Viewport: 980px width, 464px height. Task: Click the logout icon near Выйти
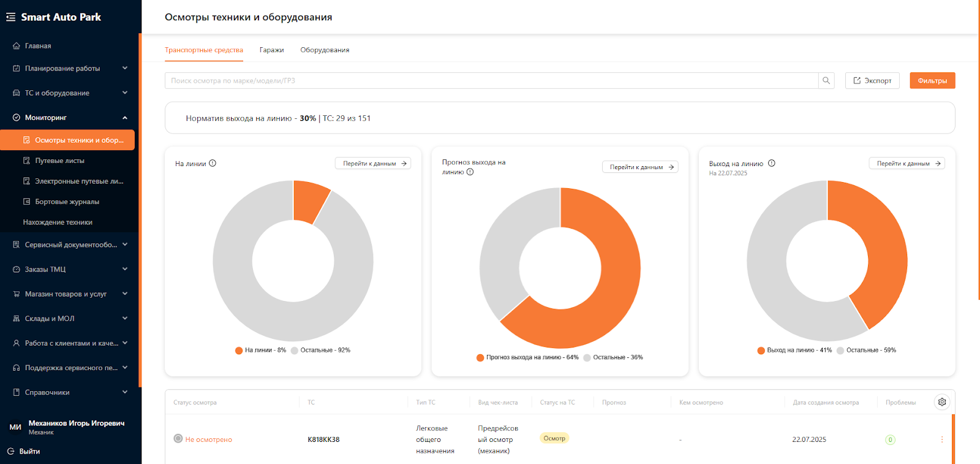[x=10, y=451]
